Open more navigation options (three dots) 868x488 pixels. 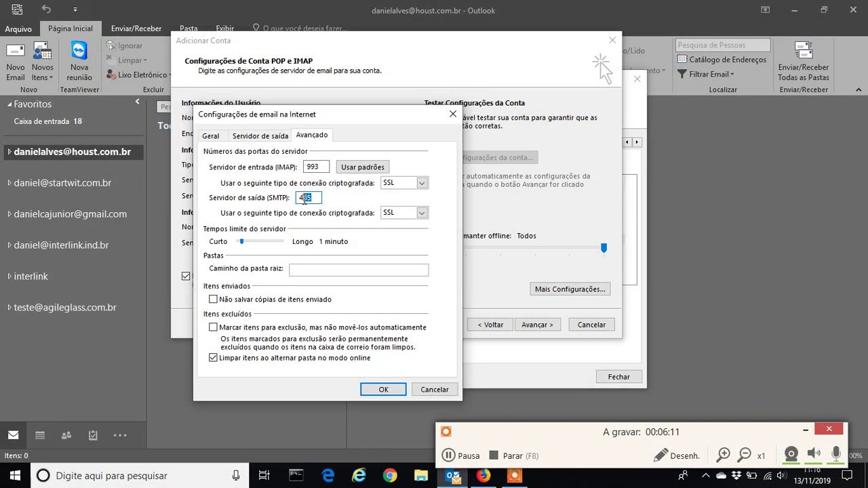click(x=120, y=435)
